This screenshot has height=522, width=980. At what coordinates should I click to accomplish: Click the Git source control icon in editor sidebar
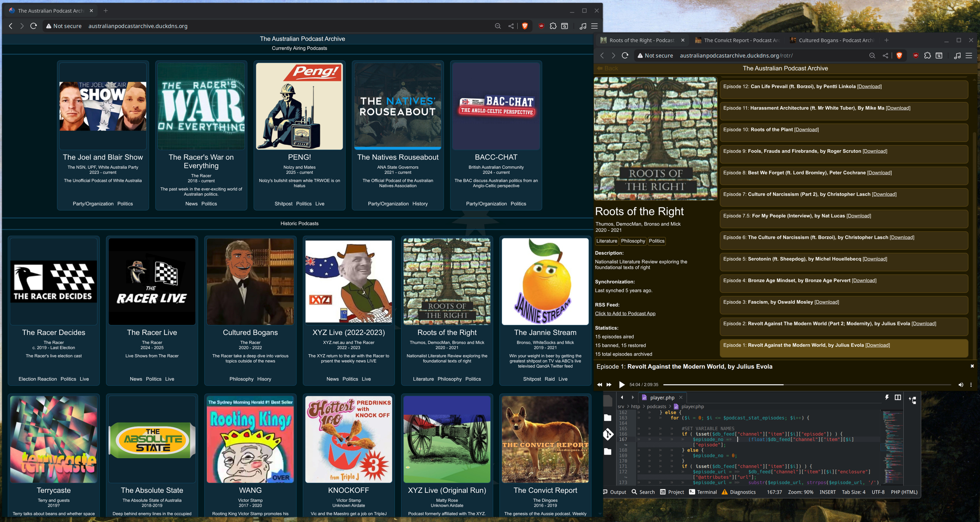tap(608, 434)
